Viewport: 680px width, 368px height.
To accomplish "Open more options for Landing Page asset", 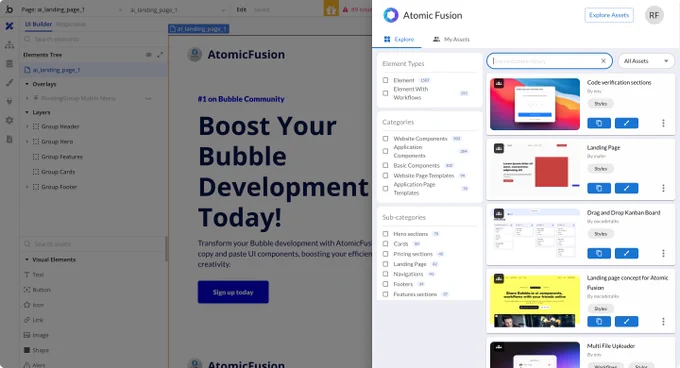I will click(x=663, y=188).
